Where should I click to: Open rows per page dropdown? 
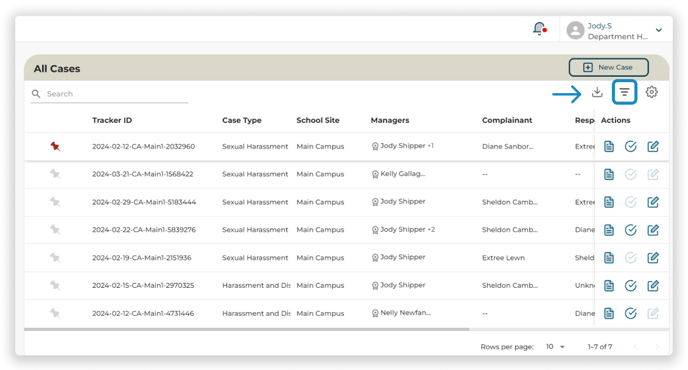point(555,347)
